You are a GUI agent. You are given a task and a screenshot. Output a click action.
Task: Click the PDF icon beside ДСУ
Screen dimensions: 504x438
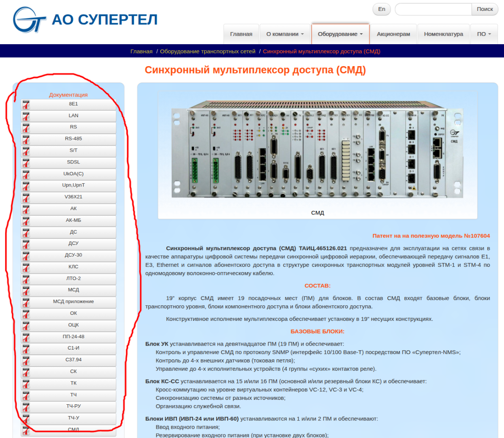point(26,244)
